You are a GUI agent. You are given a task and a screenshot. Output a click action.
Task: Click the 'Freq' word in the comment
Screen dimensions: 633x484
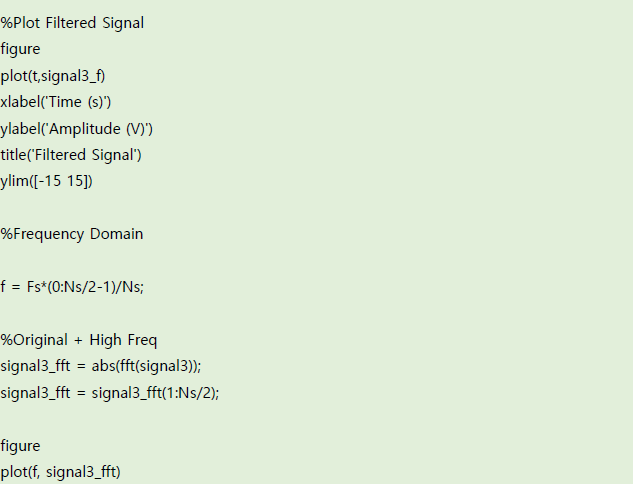(x=140, y=340)
